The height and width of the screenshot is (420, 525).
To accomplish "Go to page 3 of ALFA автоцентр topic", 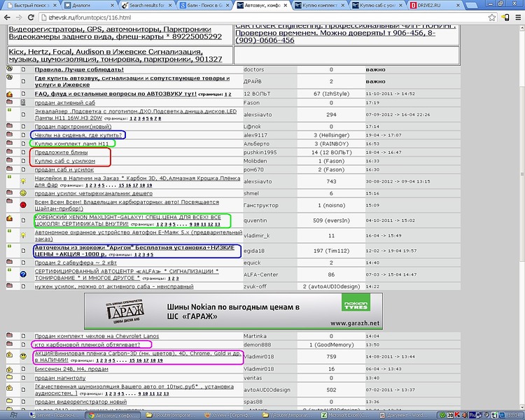I will point(177,279).
